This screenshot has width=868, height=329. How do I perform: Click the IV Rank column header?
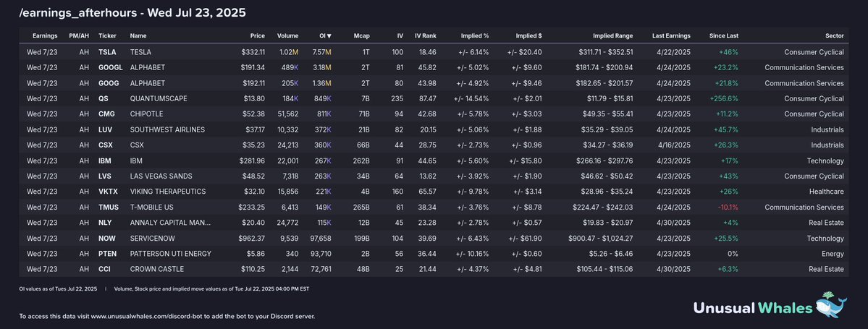(x=426, y=36)
